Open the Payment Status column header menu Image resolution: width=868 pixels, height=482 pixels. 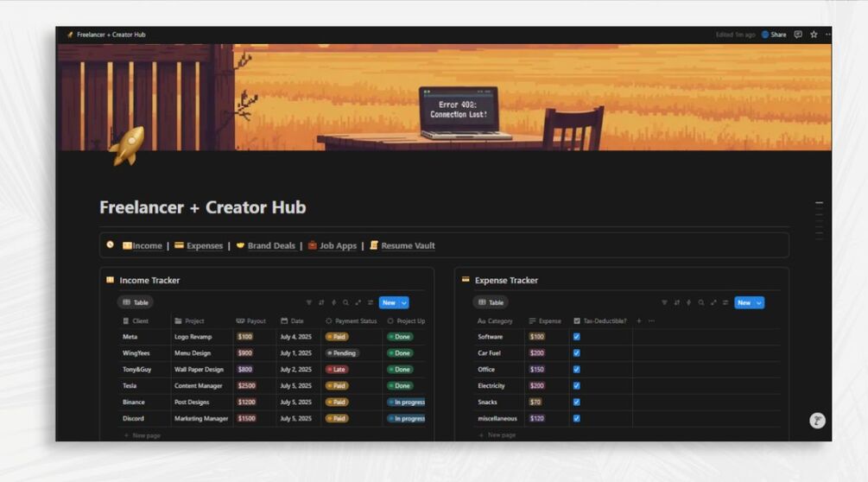351,321
